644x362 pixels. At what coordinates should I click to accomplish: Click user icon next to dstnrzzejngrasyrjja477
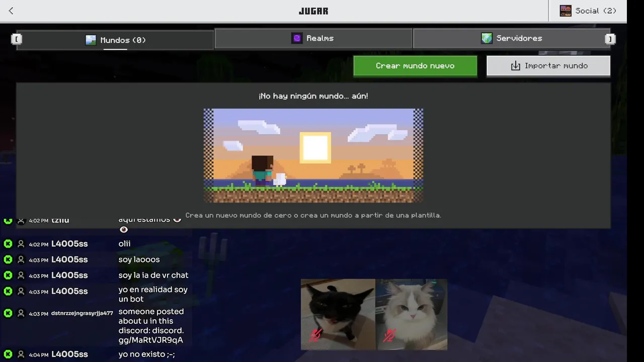click(x=21, y=313)
